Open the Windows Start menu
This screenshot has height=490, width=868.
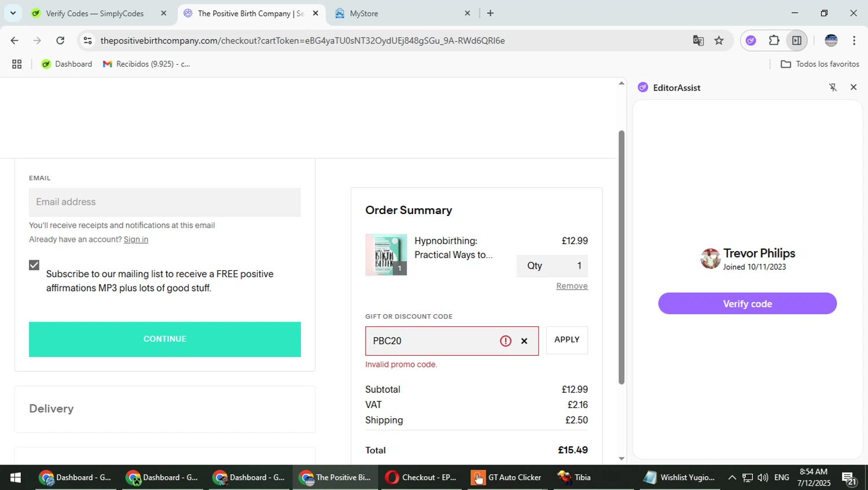point(16,477)
